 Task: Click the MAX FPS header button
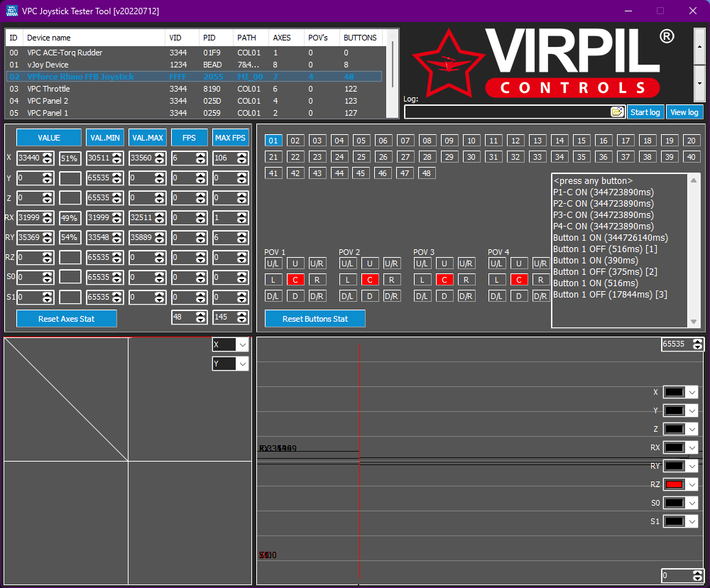coord(231,138)
